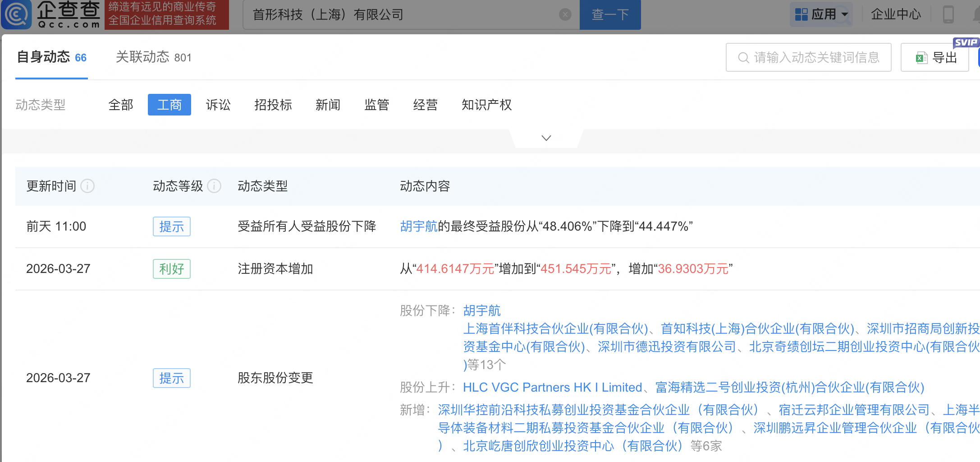
Task: Click the Excel export icon
Action: (x=921, y=58)
